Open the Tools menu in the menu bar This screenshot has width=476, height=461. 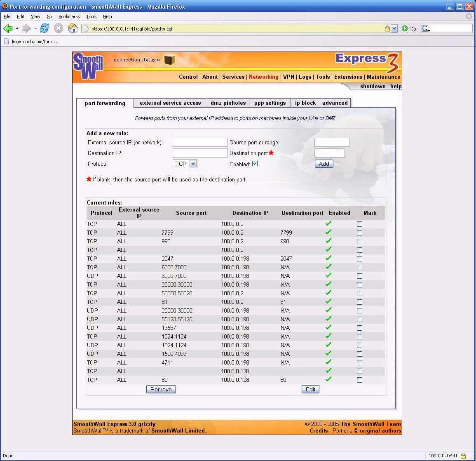click(91, 16)
